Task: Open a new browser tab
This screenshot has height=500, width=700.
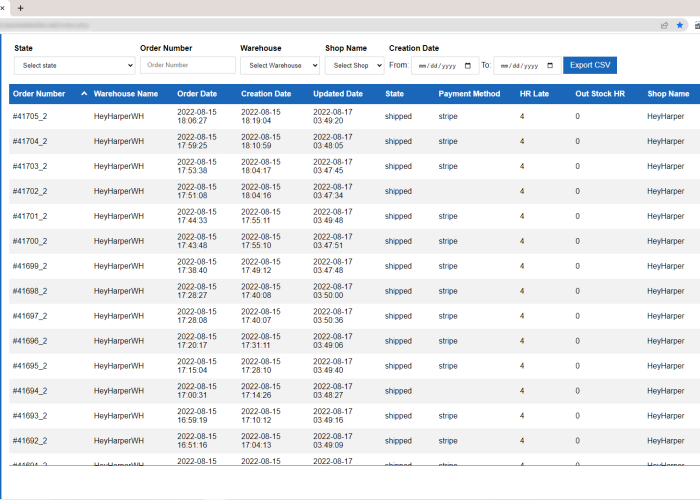Action: point(21,8)
